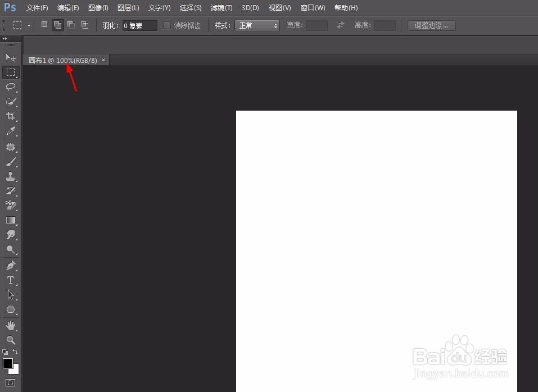Open the 帮助(H) menu
Image resolution: width=538 pixels, height=392 pixels.
coord(346,7)
